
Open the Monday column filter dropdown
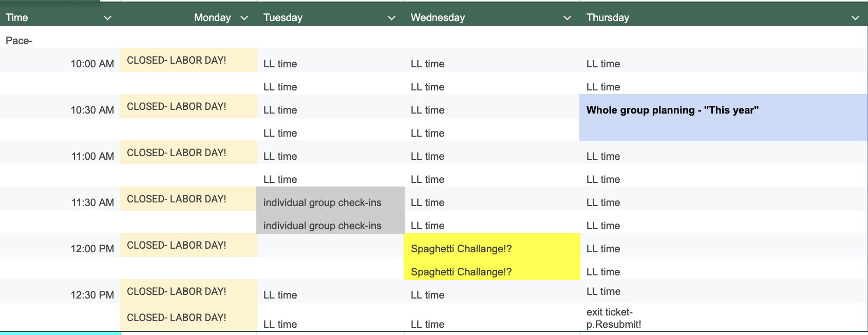tap(244, 18)
